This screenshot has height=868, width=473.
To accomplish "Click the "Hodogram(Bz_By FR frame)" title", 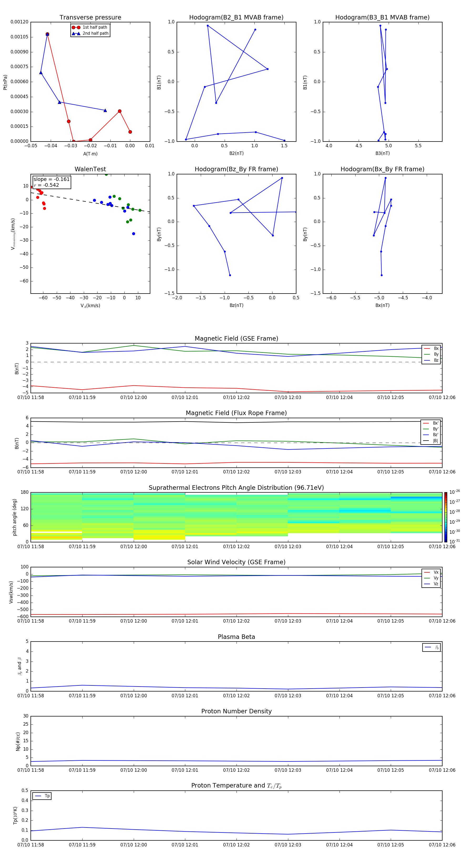I will [x=236, y=169].
